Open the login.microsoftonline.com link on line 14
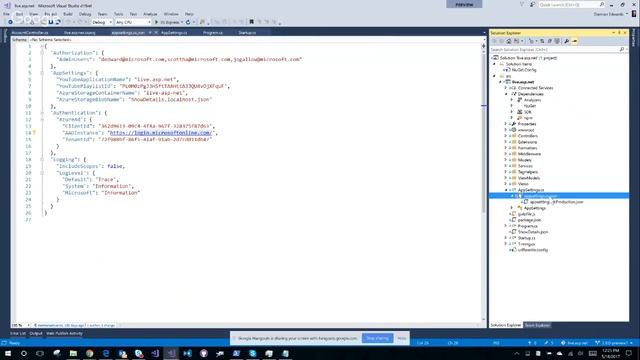The width and height of the screenshot is (640, 360). click(160, 133)
